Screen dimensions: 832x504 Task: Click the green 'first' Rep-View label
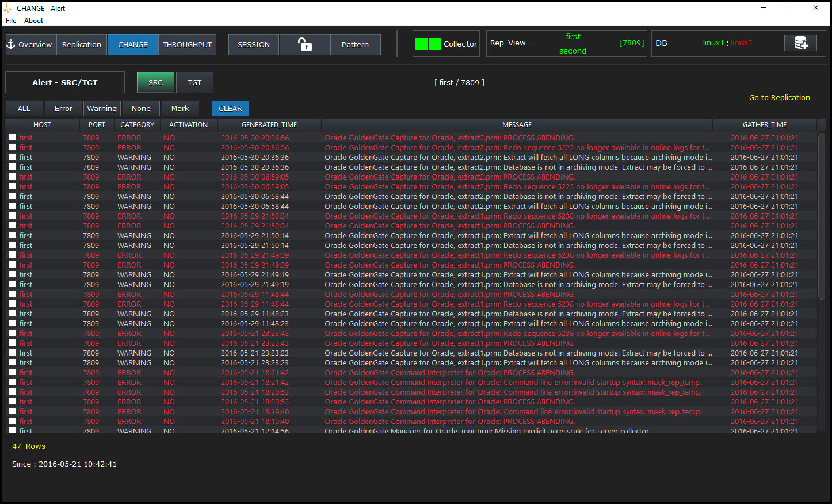point(573,36)
